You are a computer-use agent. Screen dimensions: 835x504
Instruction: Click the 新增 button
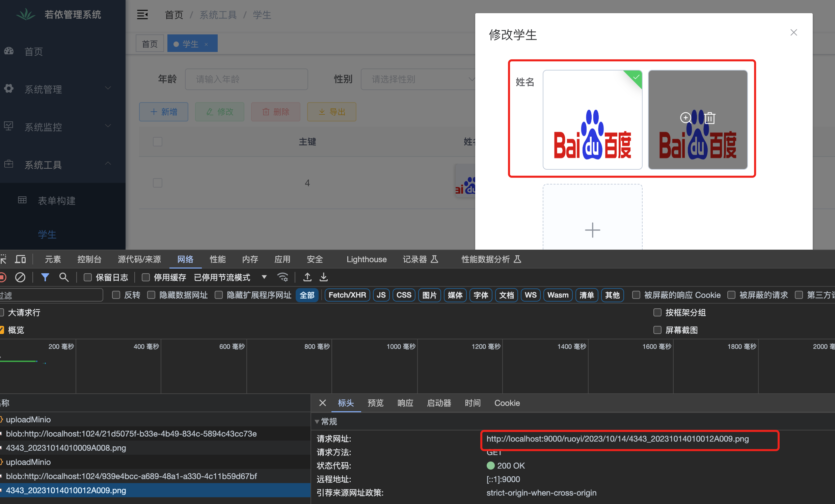[164, 112]
